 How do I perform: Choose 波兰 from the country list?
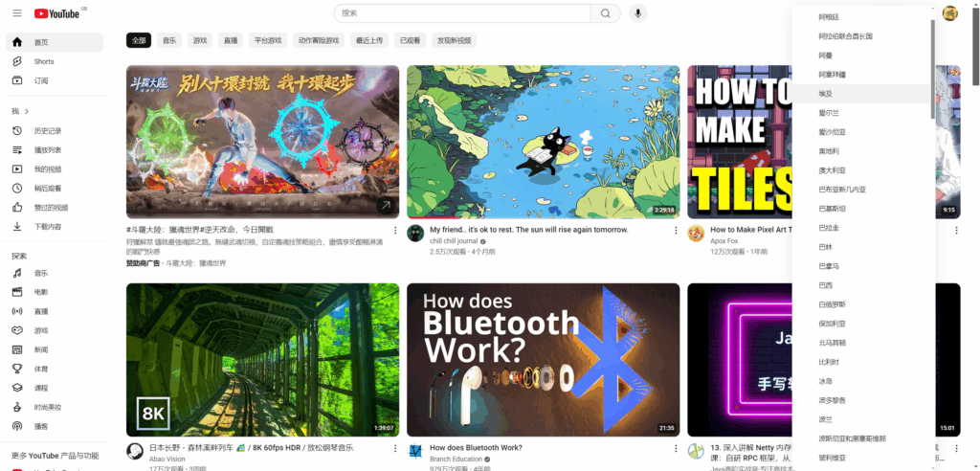(x=862, y=419)
